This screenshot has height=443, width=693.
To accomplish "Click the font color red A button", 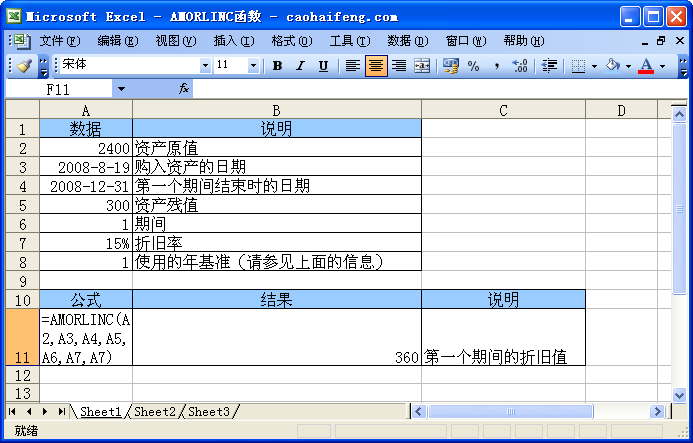I will pyautogui.click(x=646, y=66).
